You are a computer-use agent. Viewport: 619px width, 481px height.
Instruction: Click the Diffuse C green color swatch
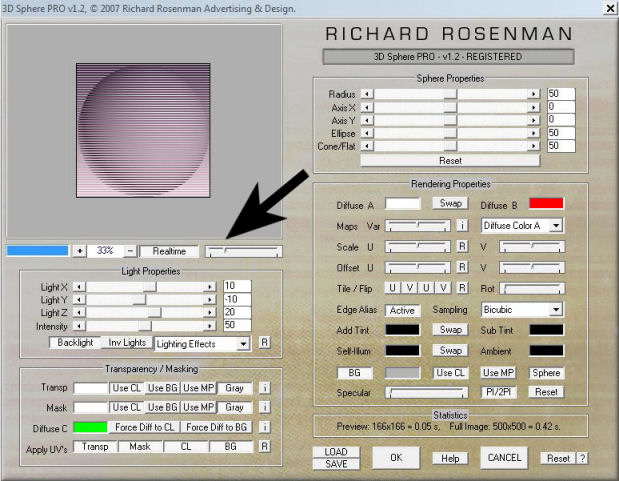click(90, 427)
